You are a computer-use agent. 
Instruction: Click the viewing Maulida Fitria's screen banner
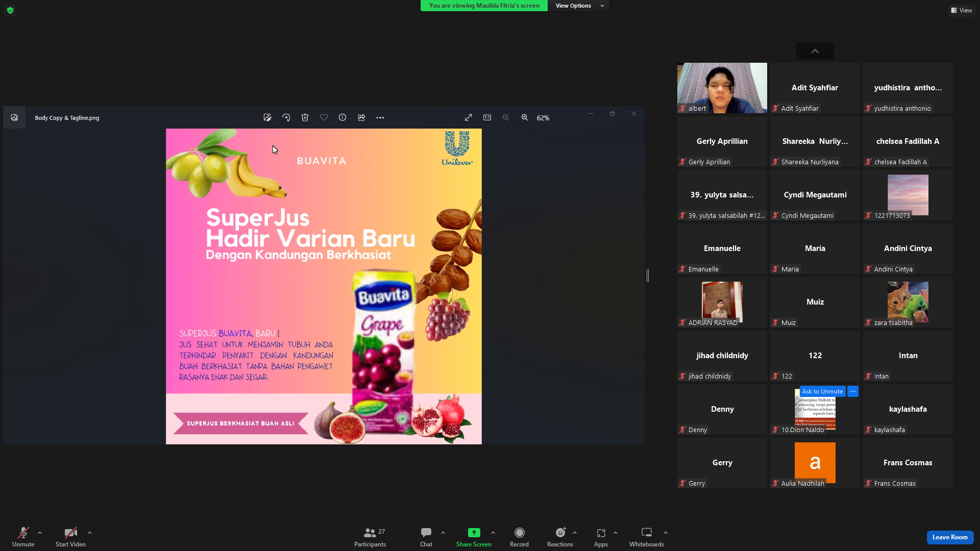pos(484,6)
